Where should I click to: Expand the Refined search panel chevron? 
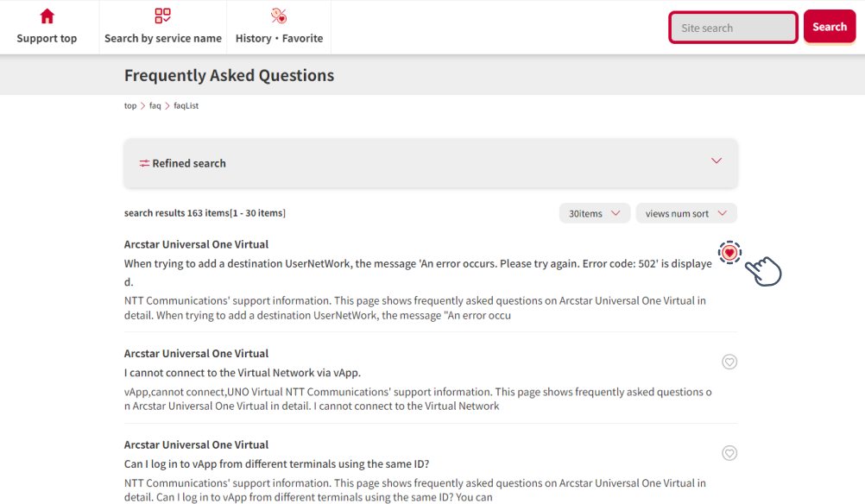coord(716,161)
